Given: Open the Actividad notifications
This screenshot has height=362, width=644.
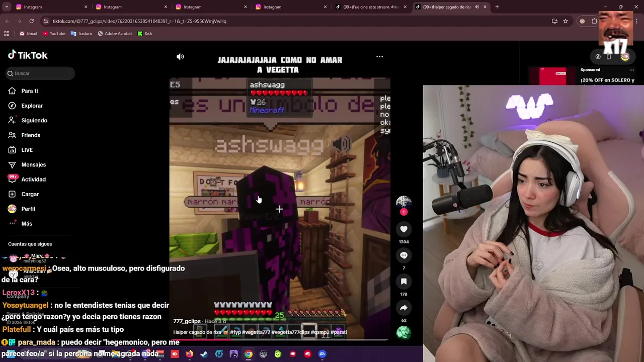Looking at the screenshot, I should (27, 179).
